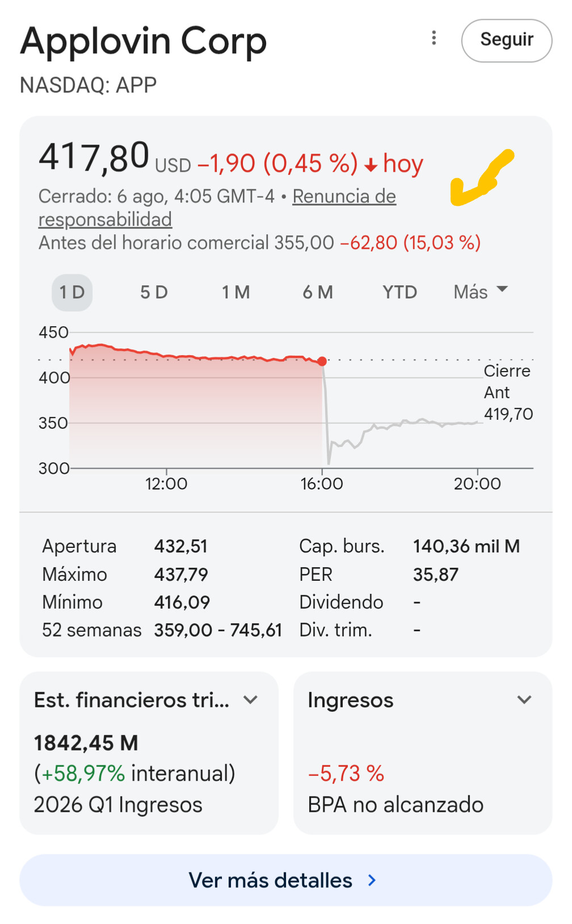Select the 1 D time range

tap(72, 292)
